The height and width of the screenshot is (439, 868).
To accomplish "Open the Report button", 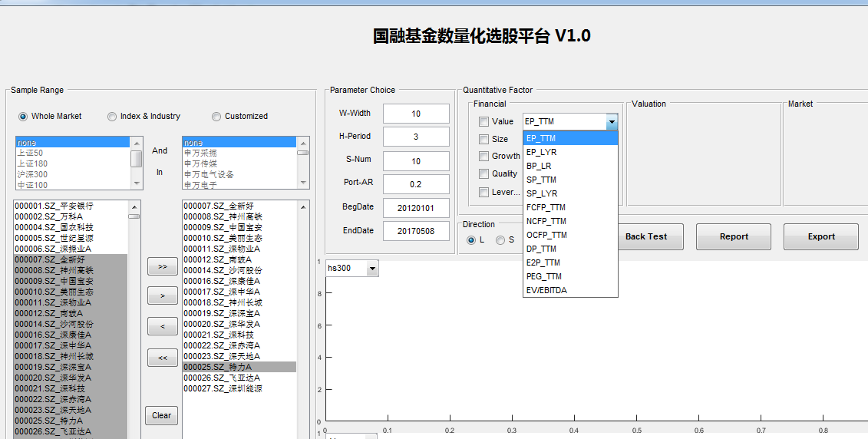I will click(x=734, y=237).
